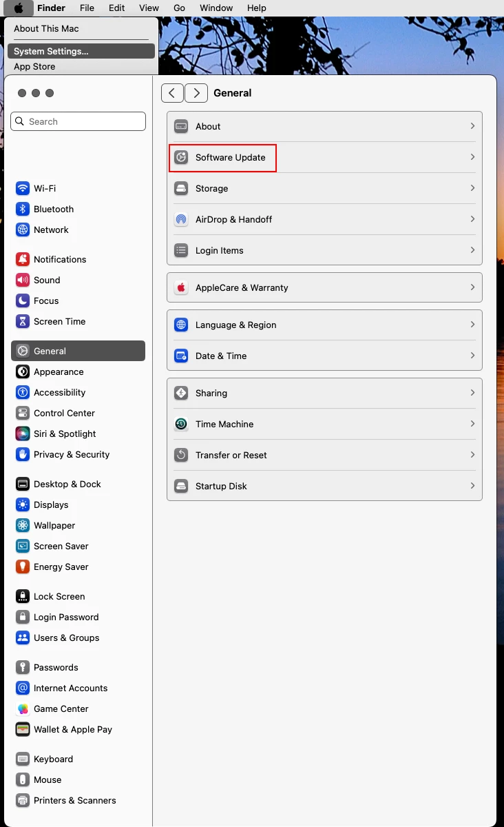
Task: Open the View menu
Action: (x=149, y=8)
